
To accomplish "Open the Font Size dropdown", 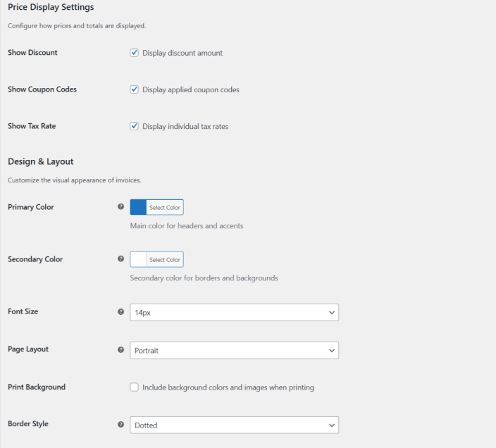I will pos(234,312).
